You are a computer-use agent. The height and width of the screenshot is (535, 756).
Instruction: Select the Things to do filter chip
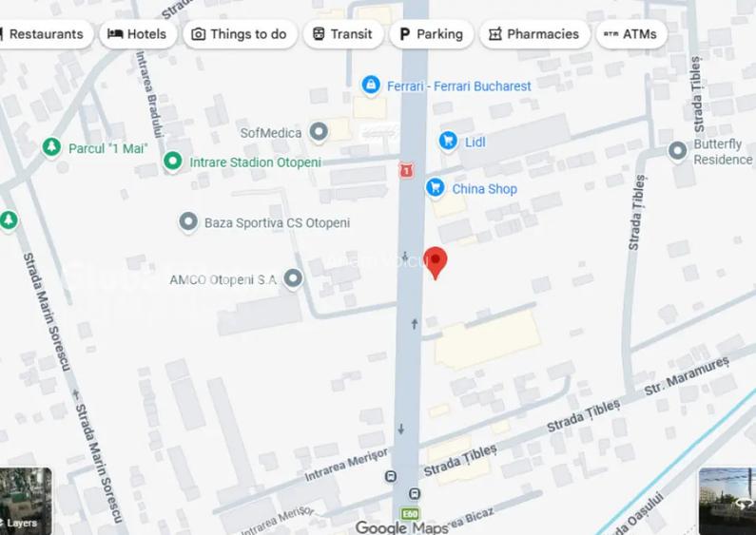(240, 34)
